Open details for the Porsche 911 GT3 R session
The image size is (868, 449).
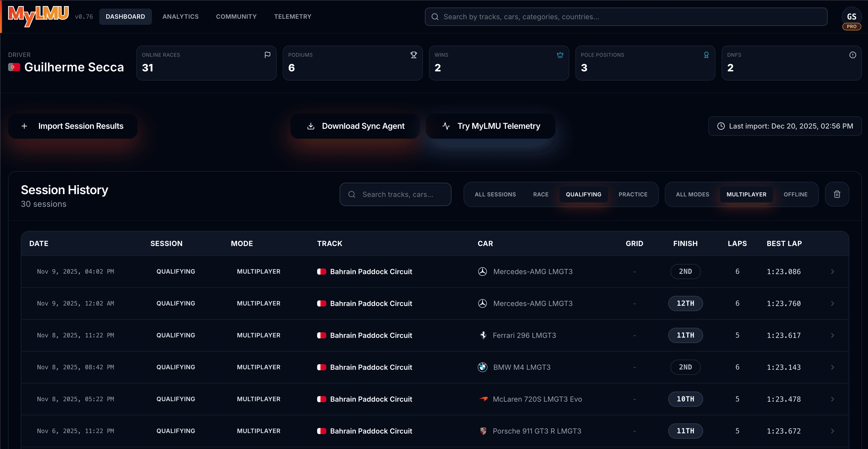tap(833, 431)
